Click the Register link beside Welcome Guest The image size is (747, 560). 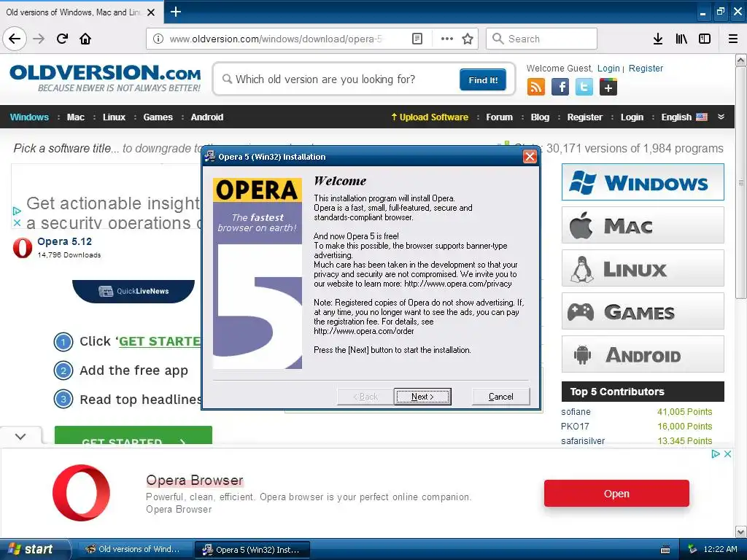pos(646,68)
